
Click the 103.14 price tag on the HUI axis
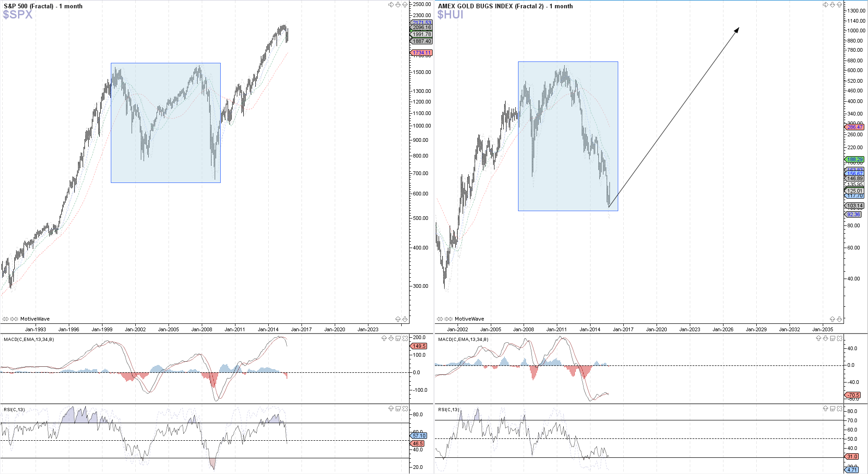point(854,206)
